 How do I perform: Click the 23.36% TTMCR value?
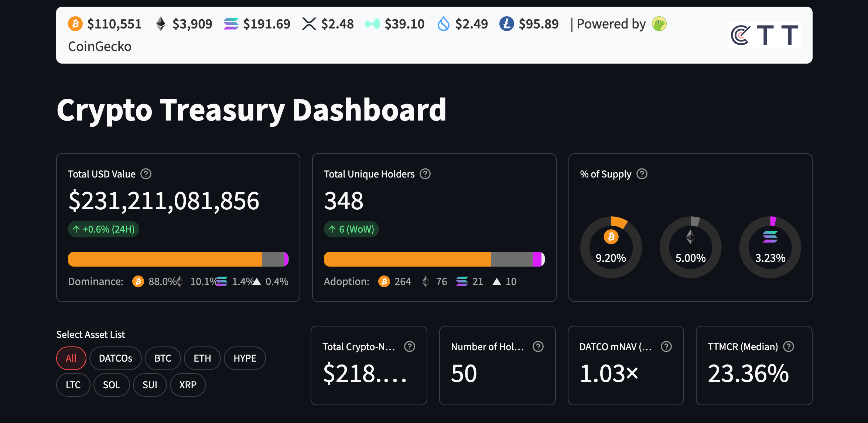748,373
